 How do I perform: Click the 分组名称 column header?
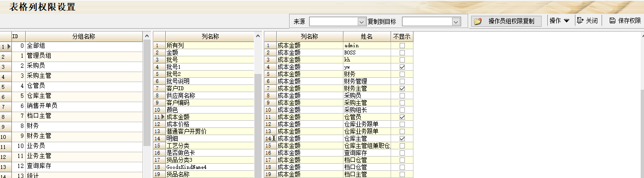tap(84, 36)
